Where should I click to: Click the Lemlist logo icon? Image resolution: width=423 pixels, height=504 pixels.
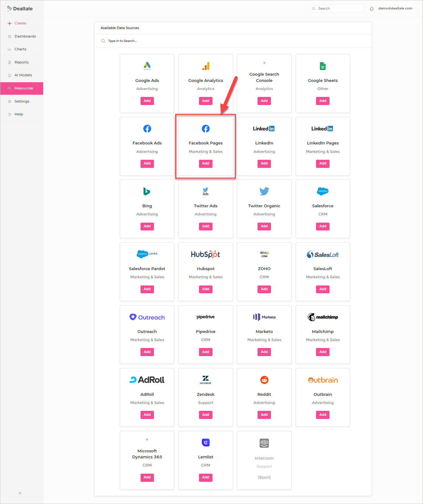[206, 442]
